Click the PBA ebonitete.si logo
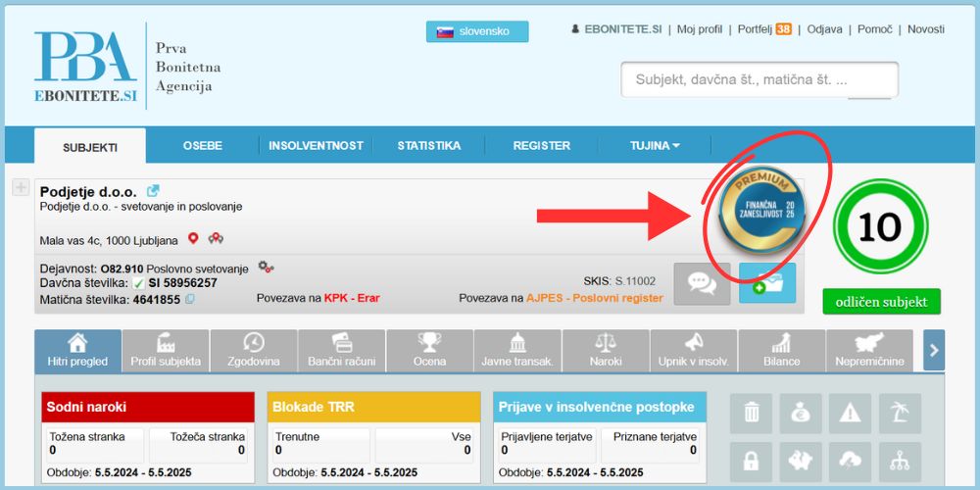The width and height of the screenshot is (980, 490). [85, 67]
